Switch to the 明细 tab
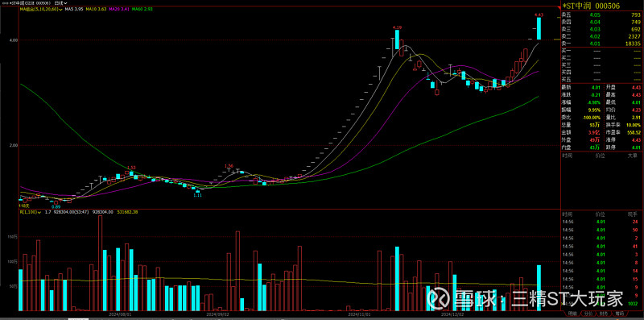Viewport: 644px width, 320px height. [572, 314]
